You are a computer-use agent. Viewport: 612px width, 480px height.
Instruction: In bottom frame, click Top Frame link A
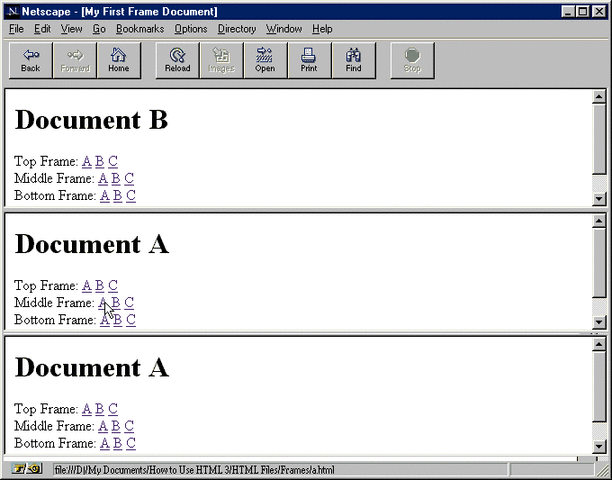point(87,409)
